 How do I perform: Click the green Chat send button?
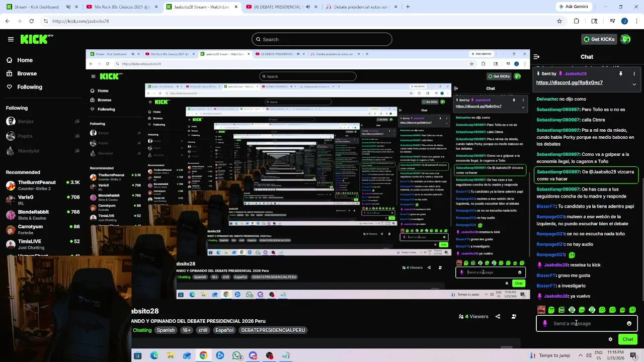click(628, 339)
